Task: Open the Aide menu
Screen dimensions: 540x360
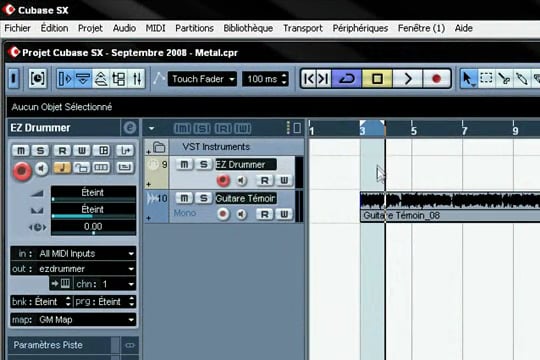Action: coord(464,28)
